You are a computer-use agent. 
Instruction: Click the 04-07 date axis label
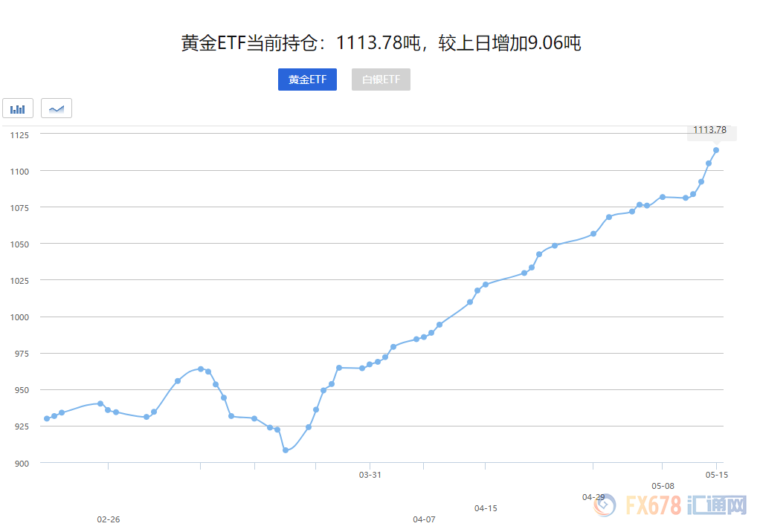click(424, 520)
